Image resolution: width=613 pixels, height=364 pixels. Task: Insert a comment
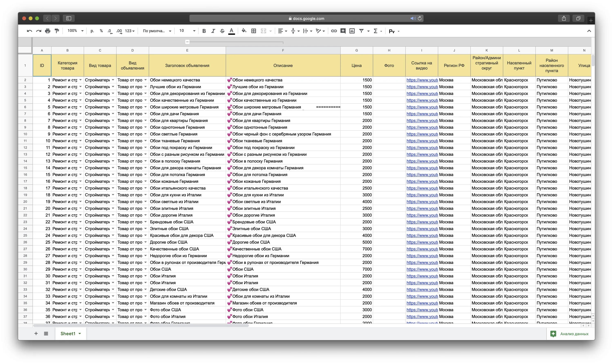coord(343,31)
